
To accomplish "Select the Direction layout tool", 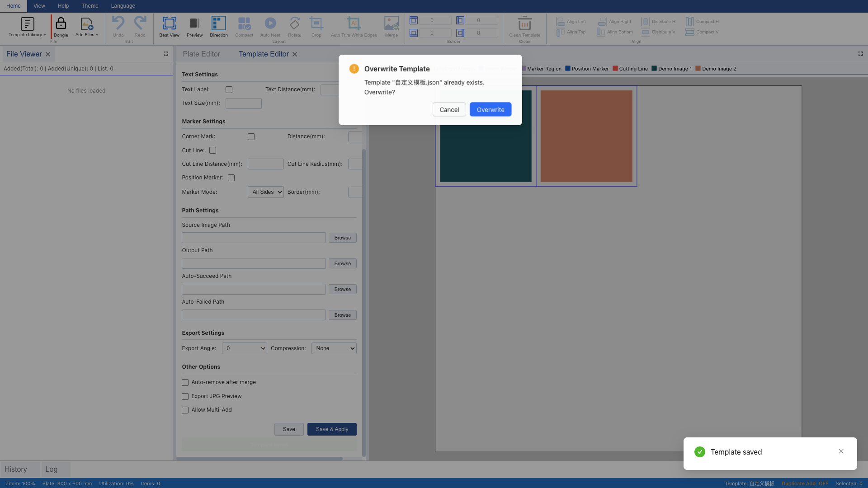I will pos(219,27).
